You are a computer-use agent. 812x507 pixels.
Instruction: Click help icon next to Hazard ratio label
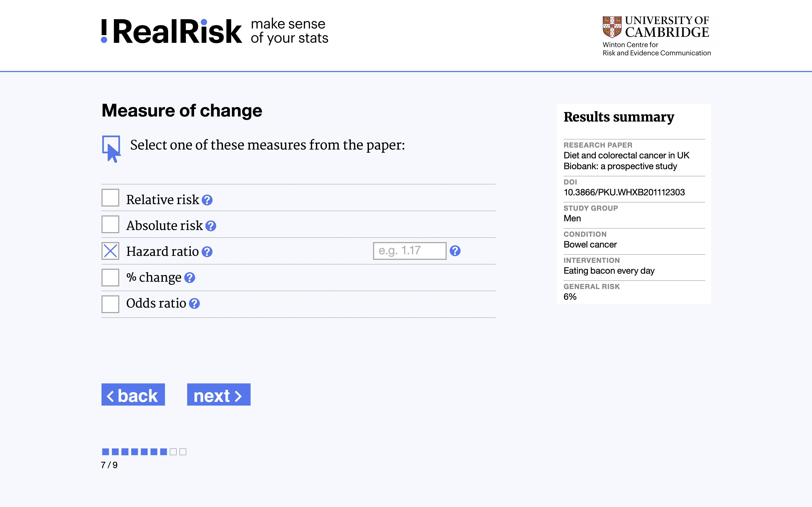pos(207,252)
